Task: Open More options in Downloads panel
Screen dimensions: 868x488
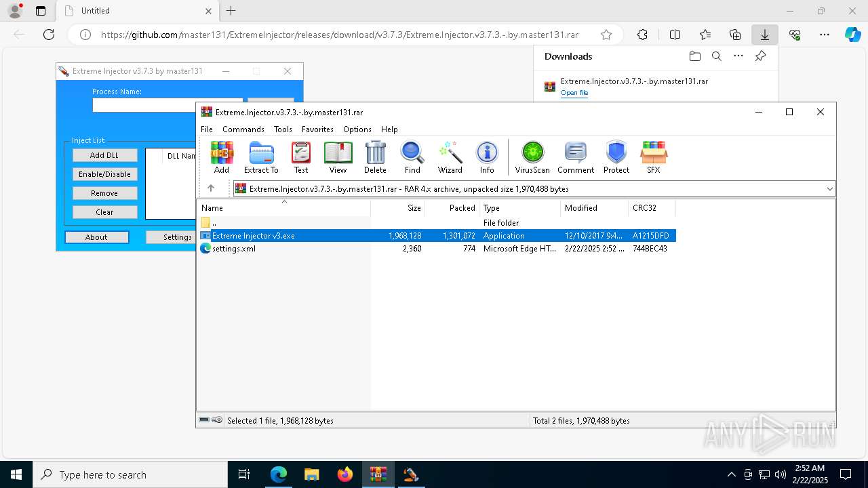Action: pos(738,56)
